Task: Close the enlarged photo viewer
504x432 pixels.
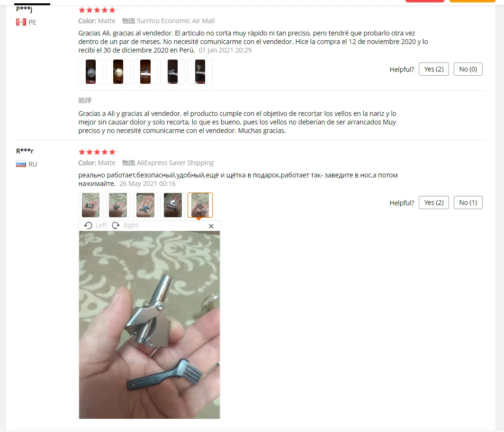Action: pyautogui.click(x=211, y=226)
